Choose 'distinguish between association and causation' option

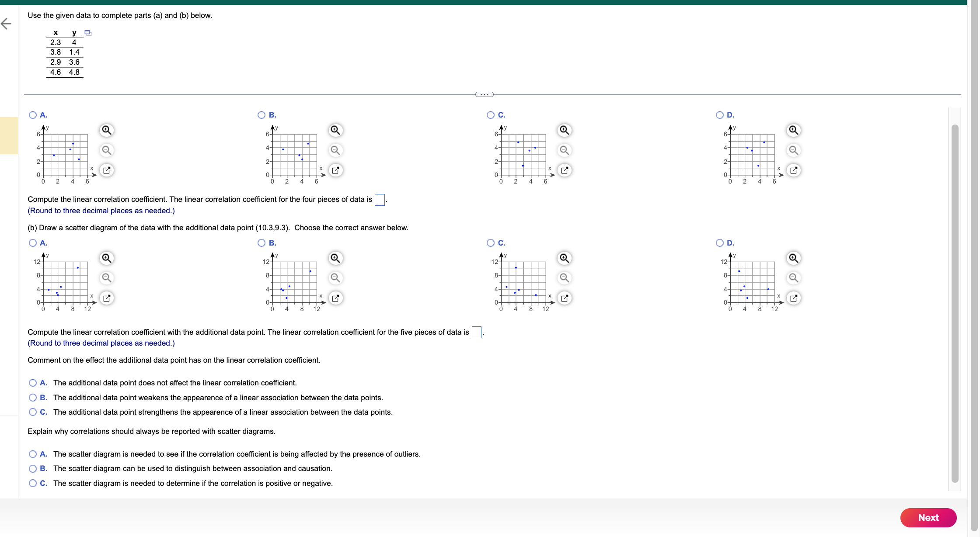(33, 469)
